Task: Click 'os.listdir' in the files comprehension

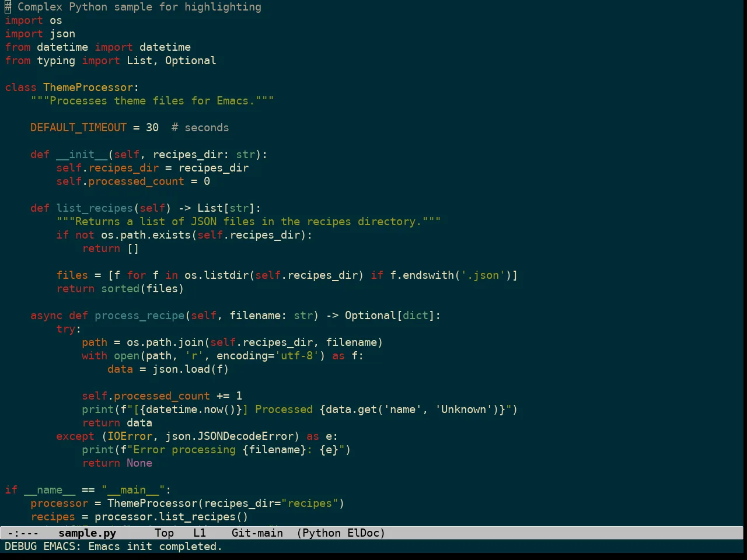Action: coord(217,275)
